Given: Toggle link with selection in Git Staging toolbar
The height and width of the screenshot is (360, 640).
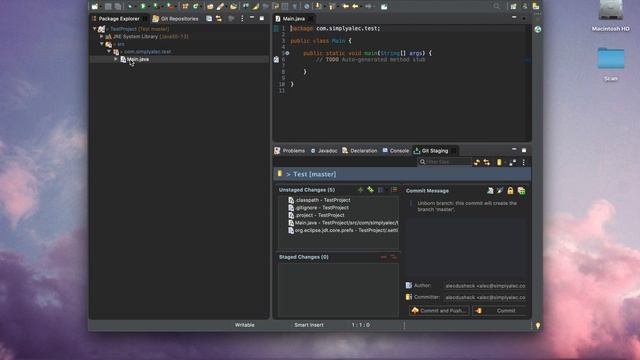Looking at the screenshot, I should pos(487,162).
